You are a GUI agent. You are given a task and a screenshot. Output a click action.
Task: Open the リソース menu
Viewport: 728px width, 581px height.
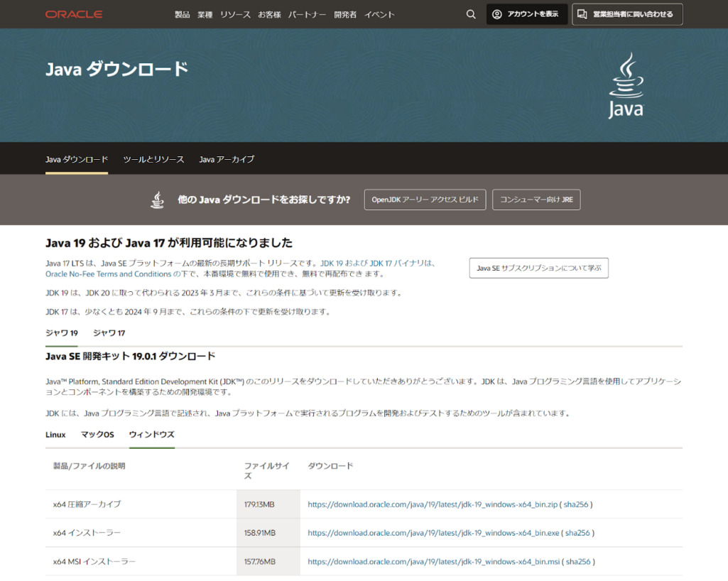pyautogui.click(x=235, y=14)
